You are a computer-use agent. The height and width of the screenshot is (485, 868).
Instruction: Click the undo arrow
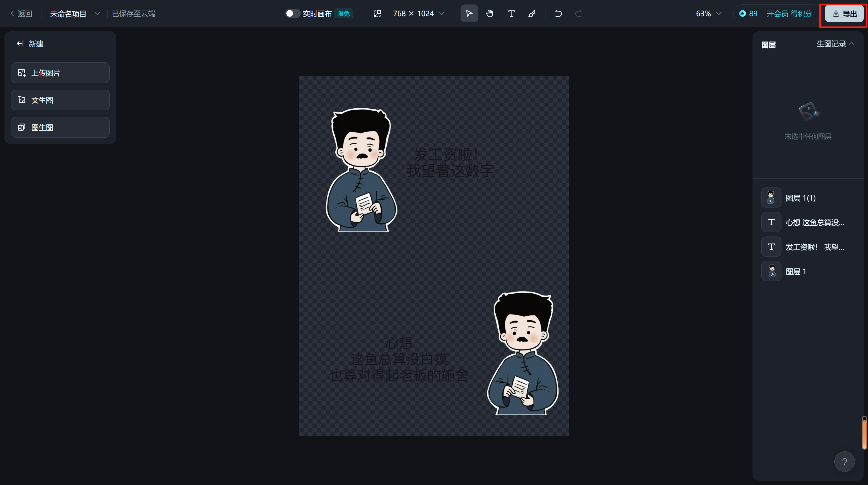(558, 13)
